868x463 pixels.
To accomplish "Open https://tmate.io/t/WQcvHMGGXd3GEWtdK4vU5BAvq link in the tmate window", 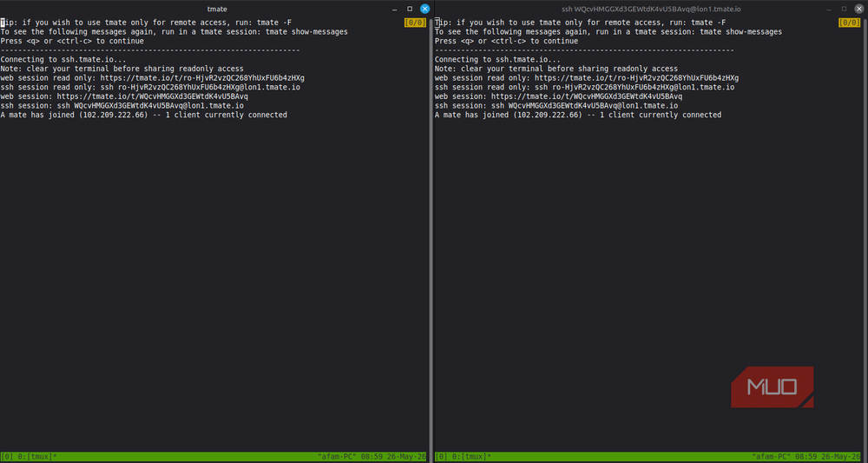I will point(152,96).
